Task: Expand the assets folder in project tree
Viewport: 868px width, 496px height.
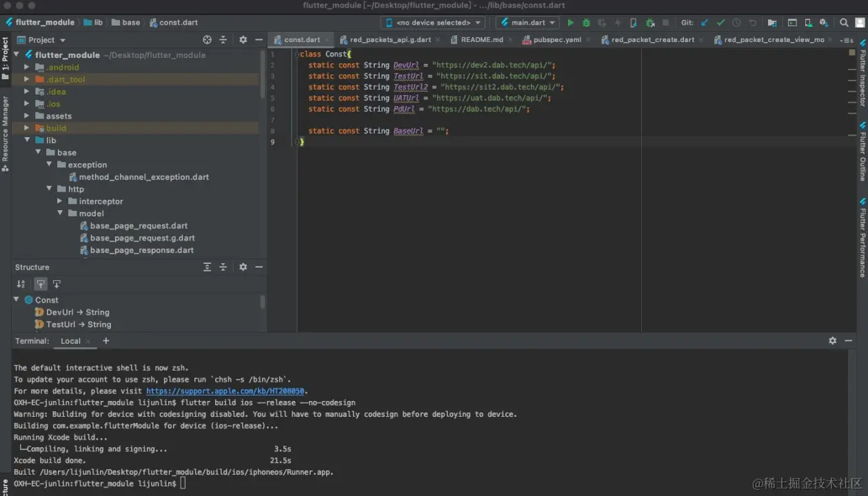Action: tap(28, 116)
